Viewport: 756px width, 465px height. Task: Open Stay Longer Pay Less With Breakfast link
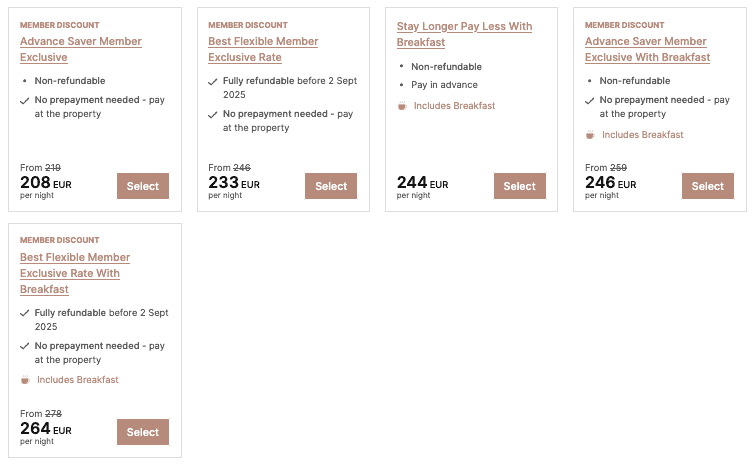[x=463, y=34]
